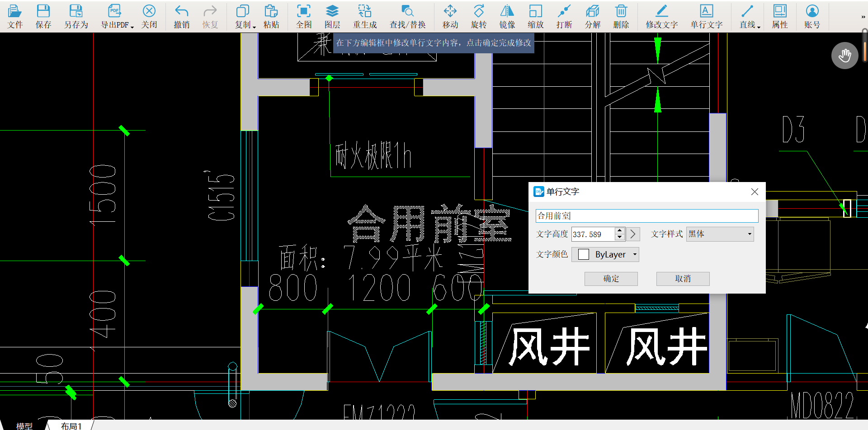Open the 文字样式 黑体 dropdown
The image size is (868, 430).
[720, 234]
